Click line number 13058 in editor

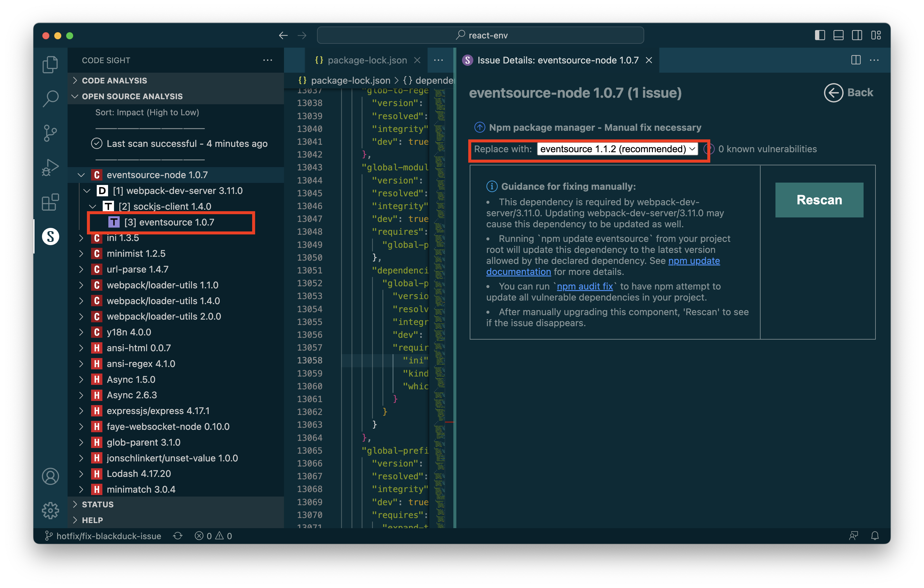tap(309, 360)
